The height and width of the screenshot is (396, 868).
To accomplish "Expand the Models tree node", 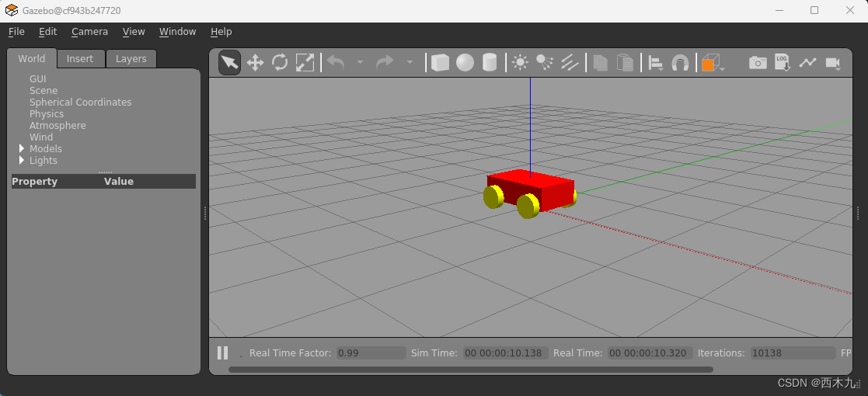I will point(22,148).
